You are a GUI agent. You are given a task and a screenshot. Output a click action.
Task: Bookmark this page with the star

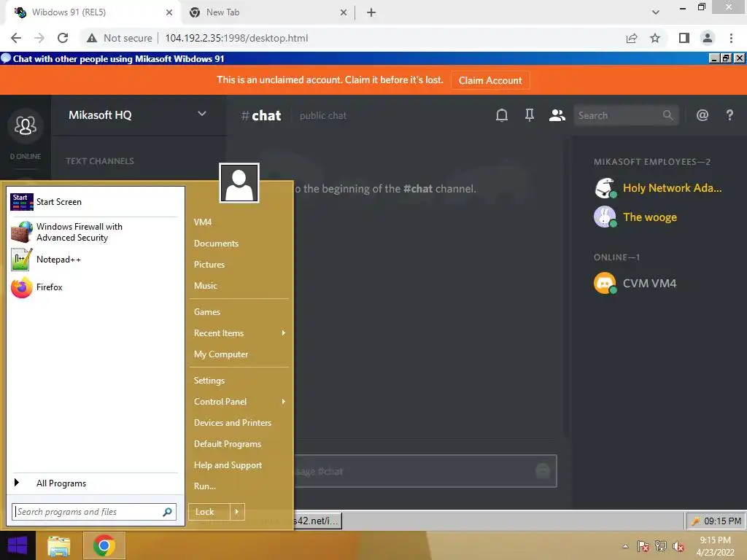point(655,38)
